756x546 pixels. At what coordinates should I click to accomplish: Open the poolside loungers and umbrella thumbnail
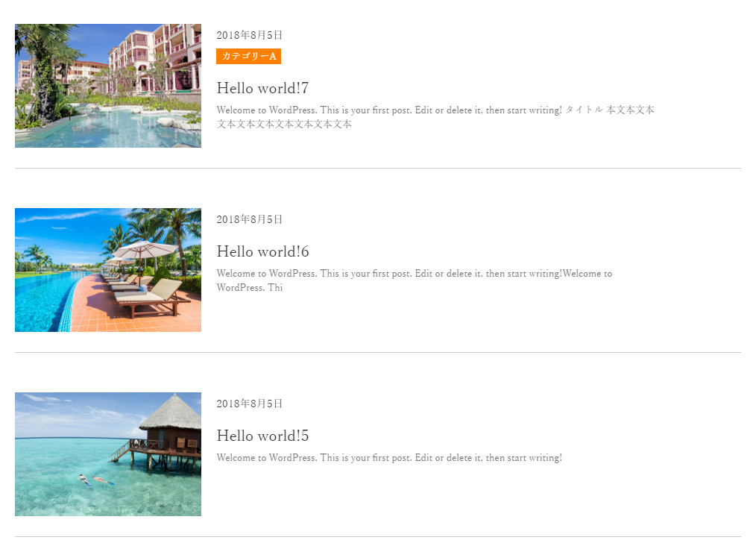pyautogui.click(x=108, y=270)
